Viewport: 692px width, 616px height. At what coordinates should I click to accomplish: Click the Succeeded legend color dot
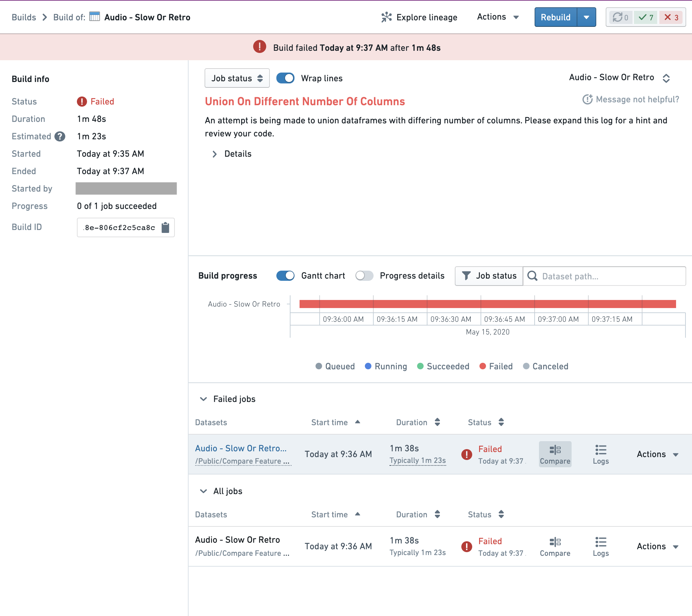420,366
